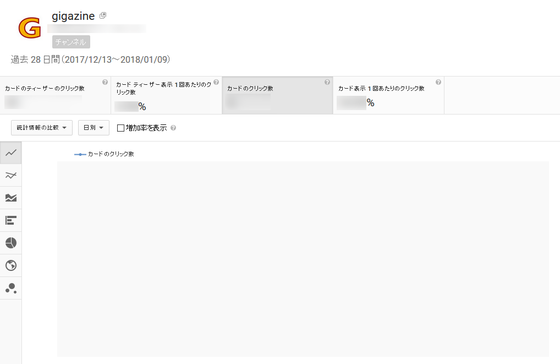Select カード ティーザー表示1回あたりのクリック数 tab
The image size is (560, 364).
(166, 95)
